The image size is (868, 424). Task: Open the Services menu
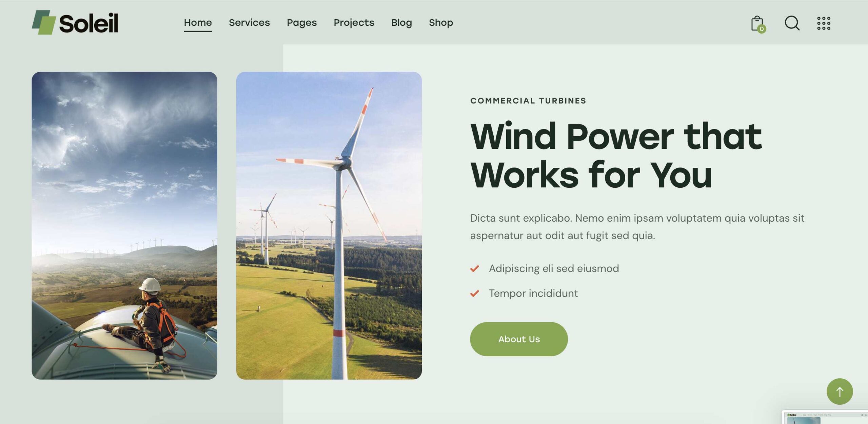(249, 23)
